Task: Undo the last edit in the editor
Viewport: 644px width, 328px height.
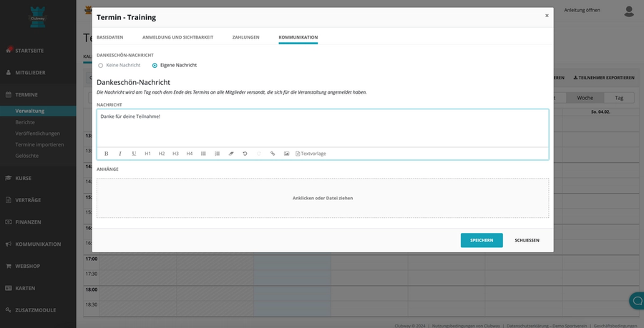Action: pyautogui.click(x=245, y=154)
